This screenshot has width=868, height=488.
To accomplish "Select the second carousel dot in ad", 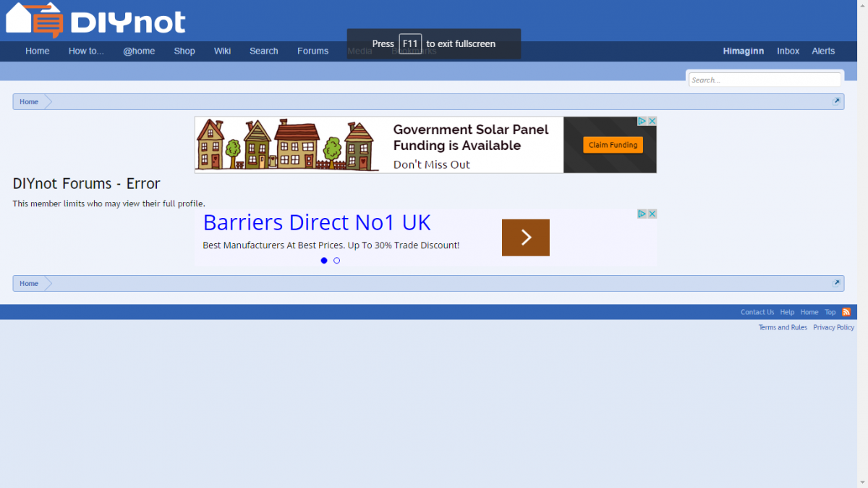I will (336, 261).
